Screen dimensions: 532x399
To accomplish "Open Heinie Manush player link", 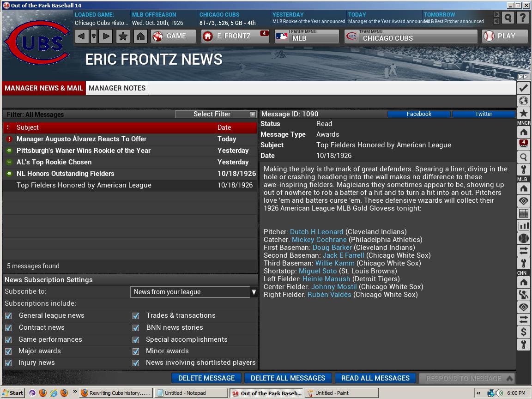I will [x=326, y=279].
